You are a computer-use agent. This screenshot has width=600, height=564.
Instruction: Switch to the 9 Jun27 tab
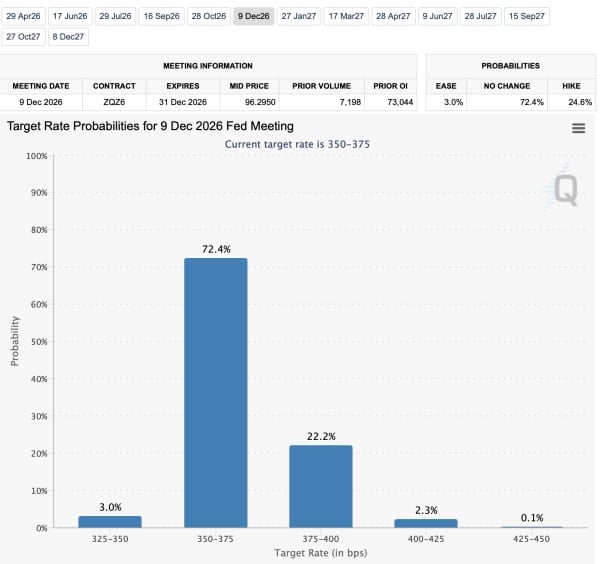438,16
